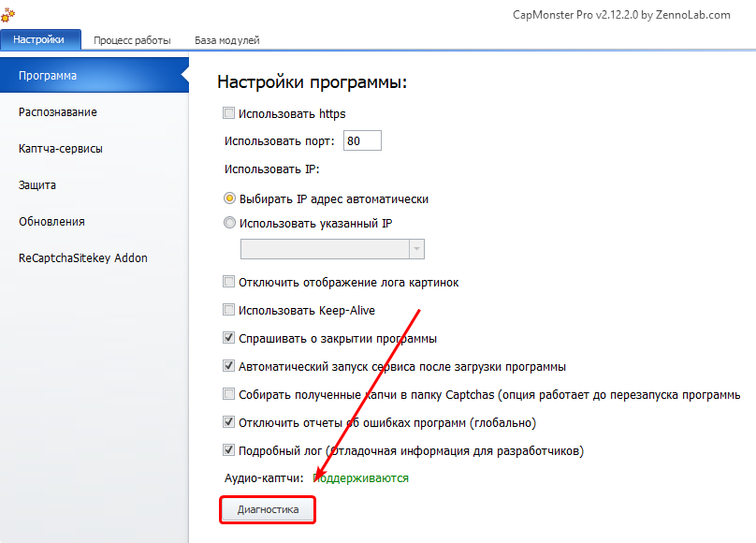The image size is (756, 543).
Task: Select "Защита" in the left sidebar
Action: [37, 185]
